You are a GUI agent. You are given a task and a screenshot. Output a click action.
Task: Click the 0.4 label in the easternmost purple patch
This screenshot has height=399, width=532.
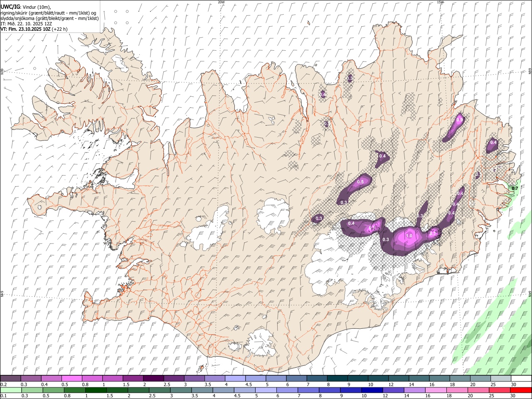493,143
